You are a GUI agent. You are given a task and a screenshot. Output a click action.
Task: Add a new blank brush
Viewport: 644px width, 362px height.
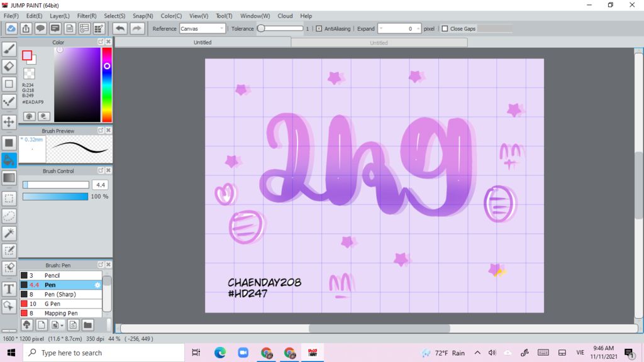pyautogui.click(x=42, y=325)
